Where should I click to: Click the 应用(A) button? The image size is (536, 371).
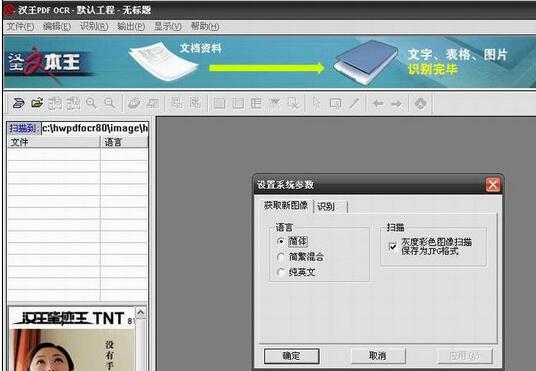[x=465, y=356]
